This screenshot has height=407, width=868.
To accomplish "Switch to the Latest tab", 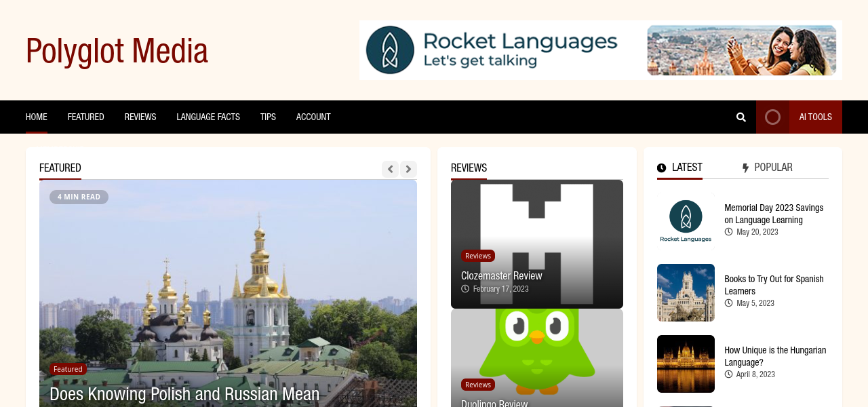I will point(679,168).
